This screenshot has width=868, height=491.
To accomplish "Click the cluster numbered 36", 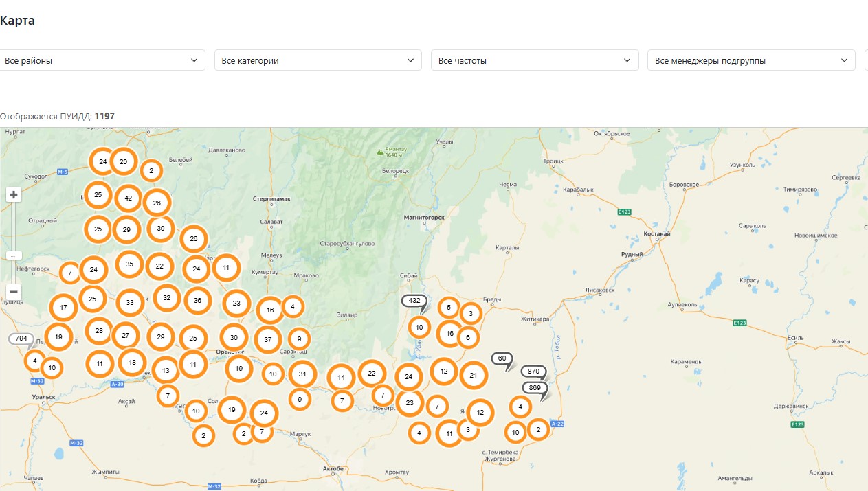I will pyautogui.click(x=198, y=300).
